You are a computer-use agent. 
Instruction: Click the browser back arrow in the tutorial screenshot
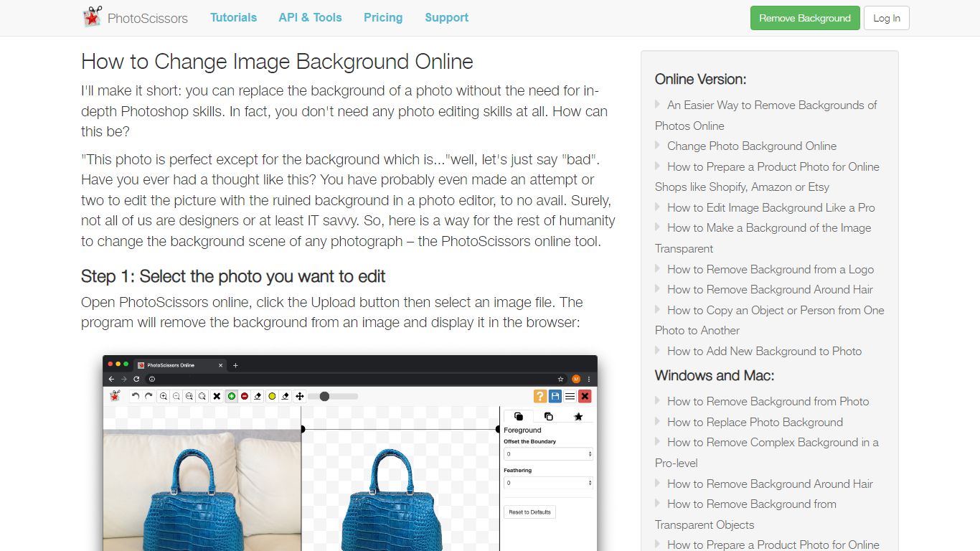click(x=111, y=379)
